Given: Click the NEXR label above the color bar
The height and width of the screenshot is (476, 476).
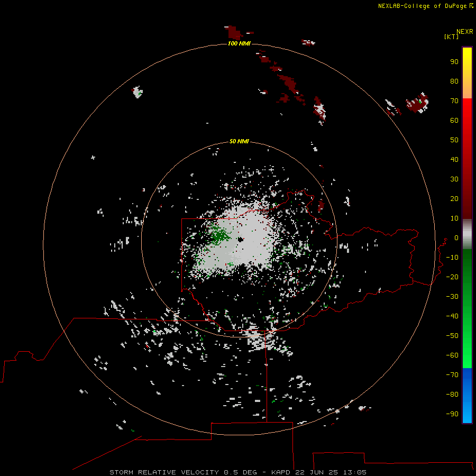Looking at the screenshot, I should 464,32.
